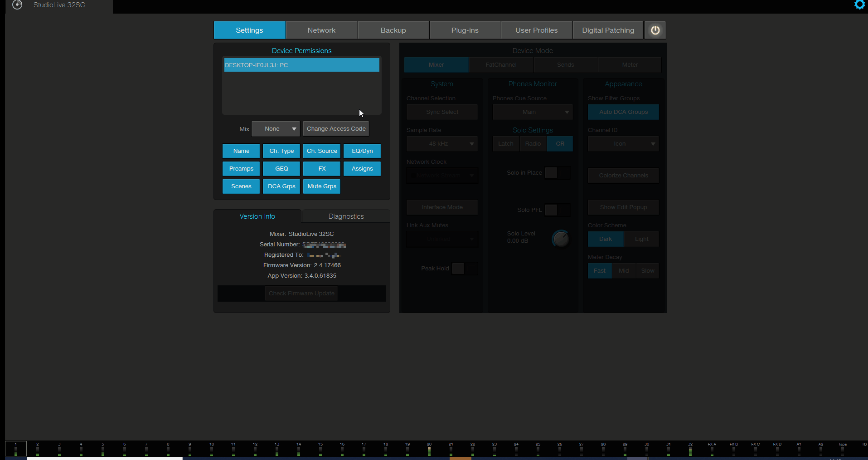Click the Change Access Code button
Screen dimensions: 868x460
[336, 129]
